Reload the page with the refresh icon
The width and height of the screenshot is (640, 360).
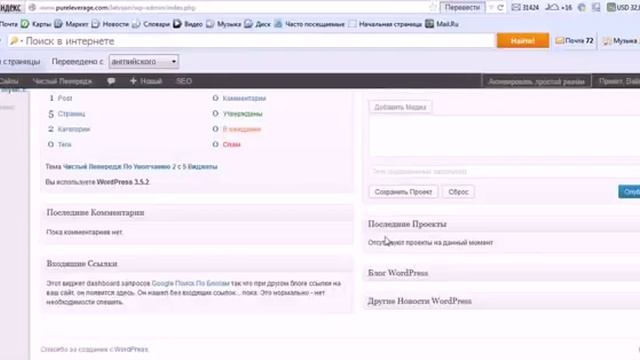click(500, 8)
